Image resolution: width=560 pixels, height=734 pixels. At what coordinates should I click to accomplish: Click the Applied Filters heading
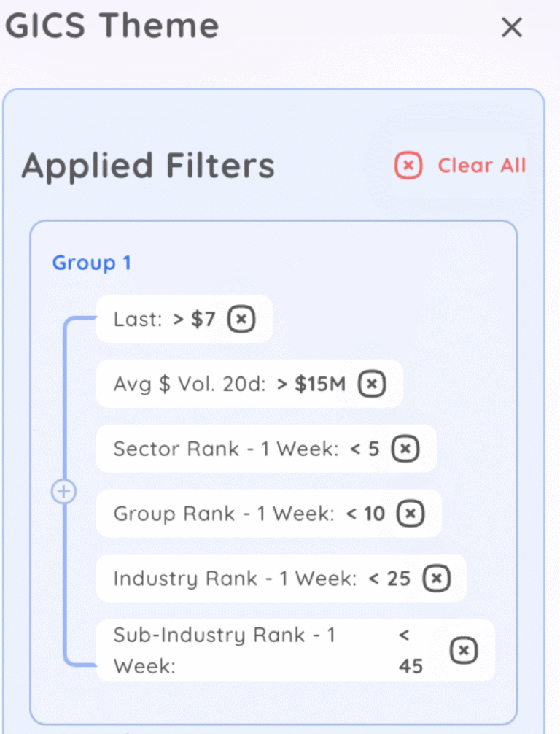pyautogui.click(x=149, y=166)
